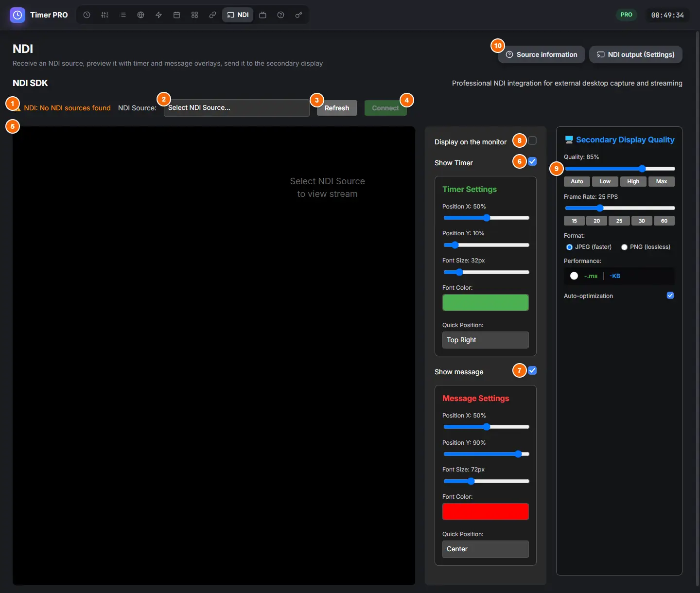Open the timer Quick Position dropdown showing Top Right
This screenshot has width=700, height=593.
(486, 340)
